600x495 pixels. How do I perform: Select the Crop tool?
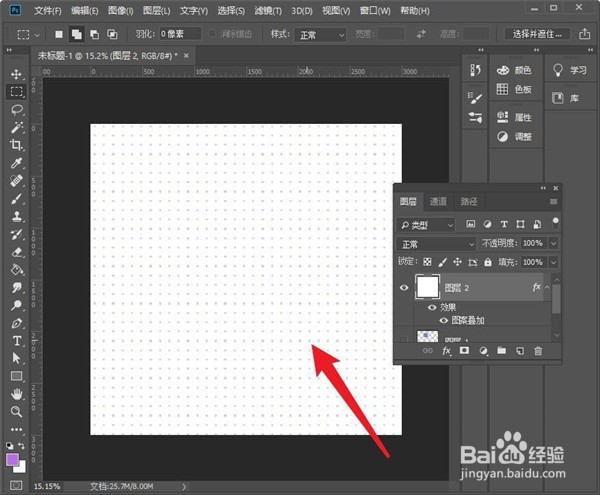pos(16,145)
